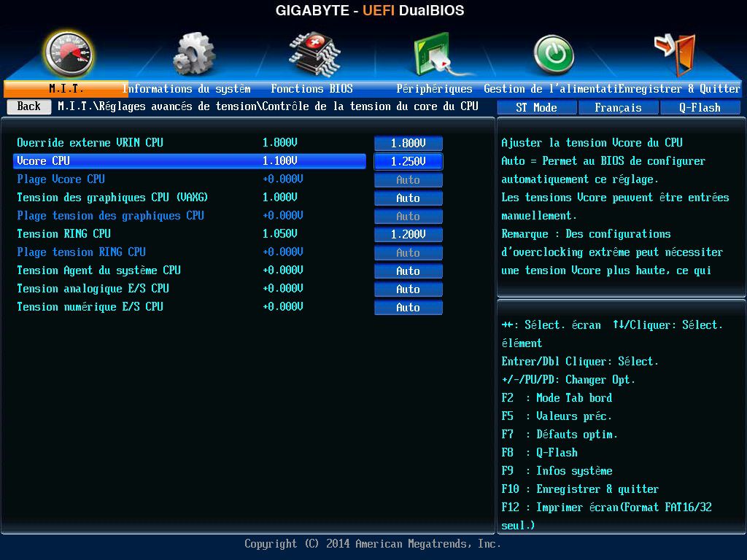
Task: Click the system information gears icon
Action: coord(193,54)
